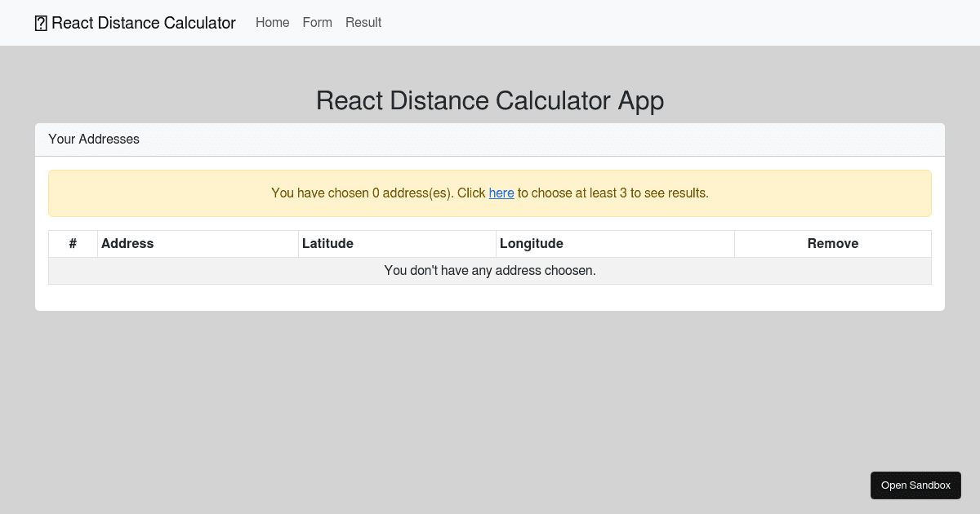Click the Open Sandbox button
The width and height of the screenshot is (980, 514).
(x=915, y=485)
